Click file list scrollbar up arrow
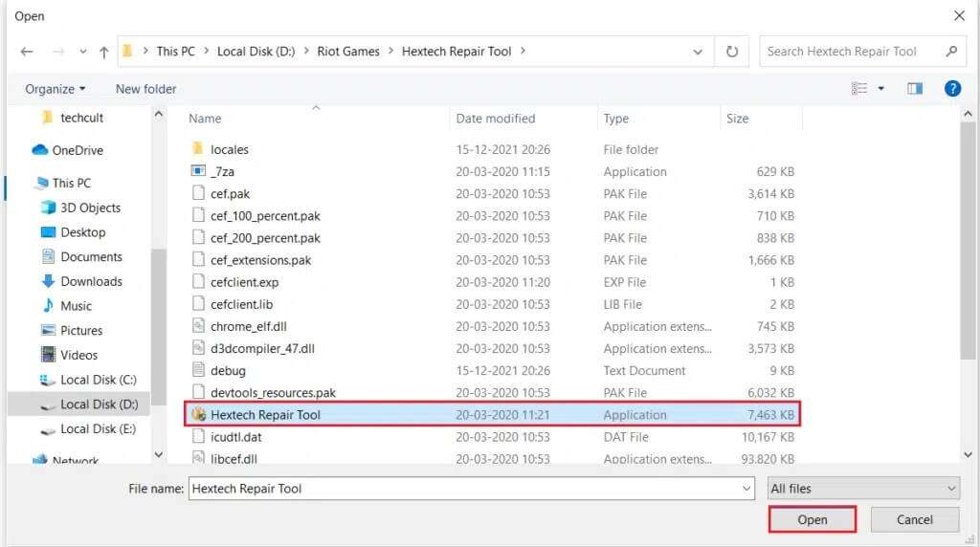Image resolution: width=980 pixels, height=547 pixels. pyautogui.click(x=968, y=114)
